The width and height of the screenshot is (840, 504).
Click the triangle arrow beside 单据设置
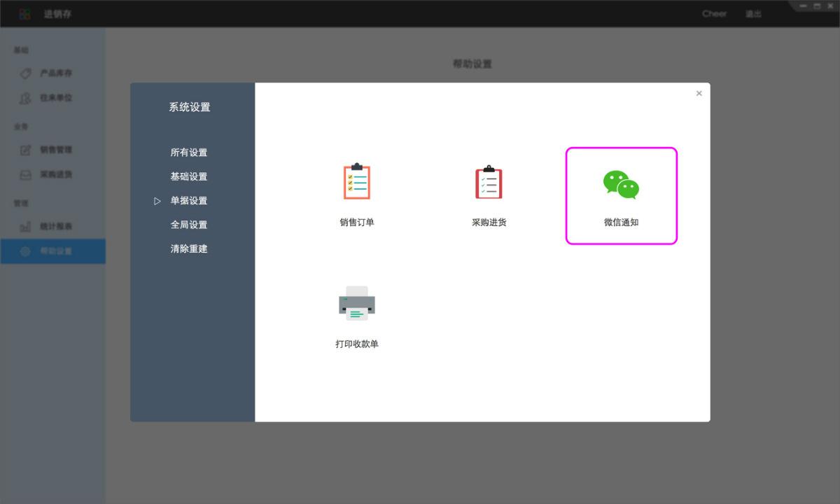click(x=157, y=201)
